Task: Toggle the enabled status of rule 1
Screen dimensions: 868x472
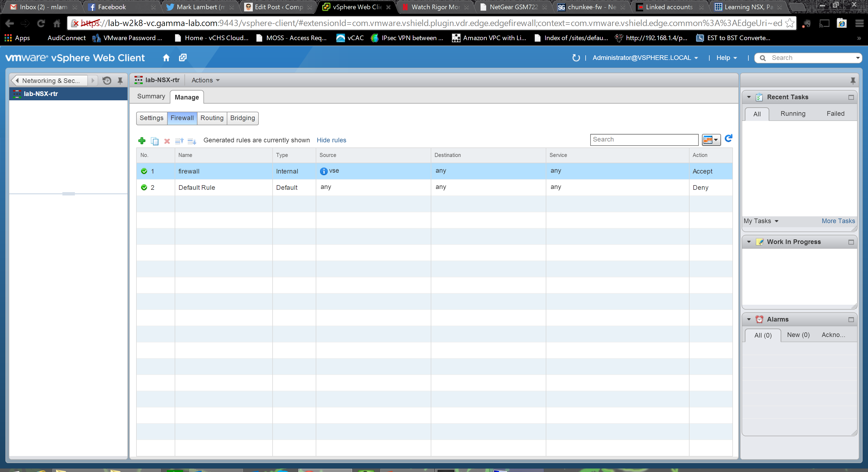Action: click(x=144, y=171)
